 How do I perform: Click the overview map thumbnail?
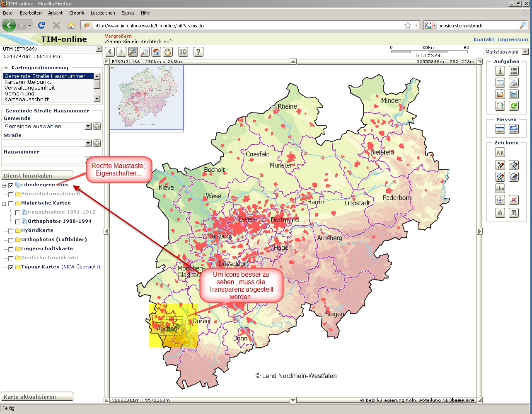pos(146,97)
